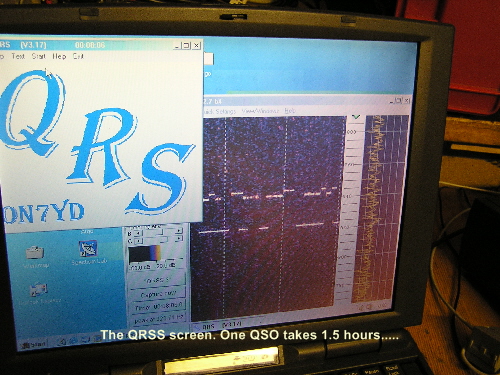Open the Start menu
500x375 pixels.
point(34,344)
